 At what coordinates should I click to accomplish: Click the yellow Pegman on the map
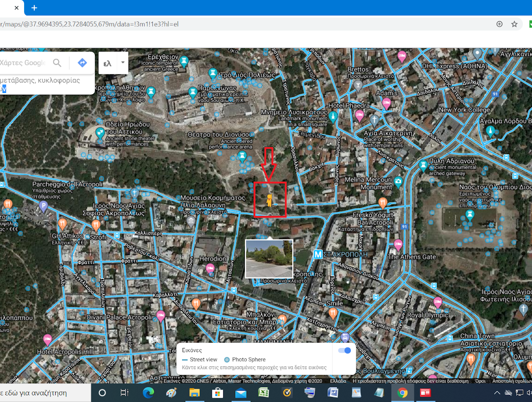pyautogui.click(x=270, y=201)
